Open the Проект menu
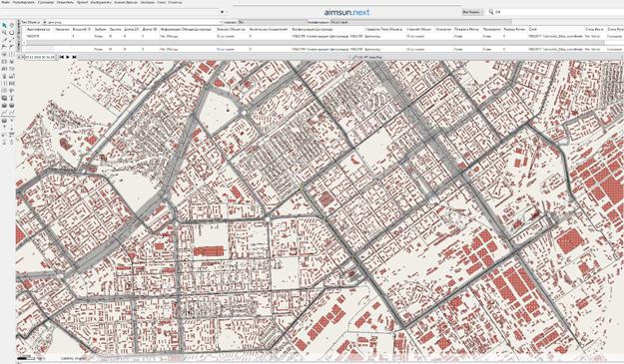The width and height of the screenshot is (624, 364). click(83, 2)
